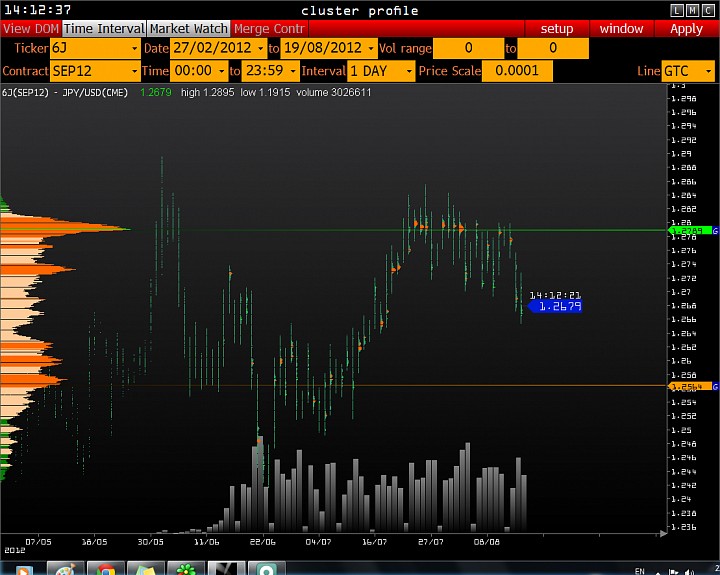Click the 27/07 date label on axis
Screen dimensions: 720x575
tap(431, 542)
